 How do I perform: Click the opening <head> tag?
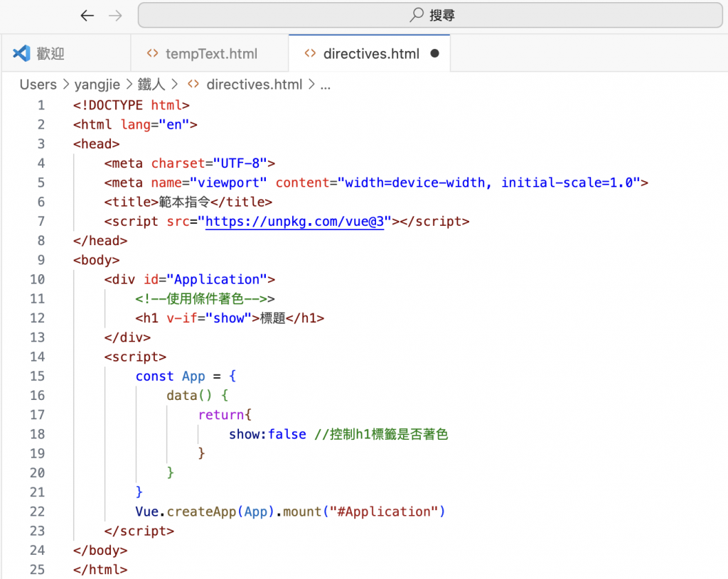click(96, 144)
